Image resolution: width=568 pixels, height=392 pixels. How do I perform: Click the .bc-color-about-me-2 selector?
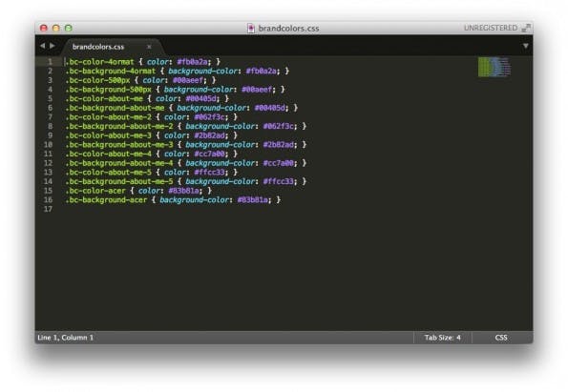coord(108,117)
